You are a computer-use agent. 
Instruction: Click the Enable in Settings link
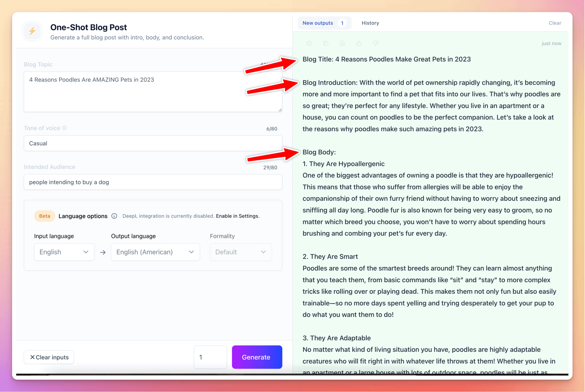pos(237,216)
